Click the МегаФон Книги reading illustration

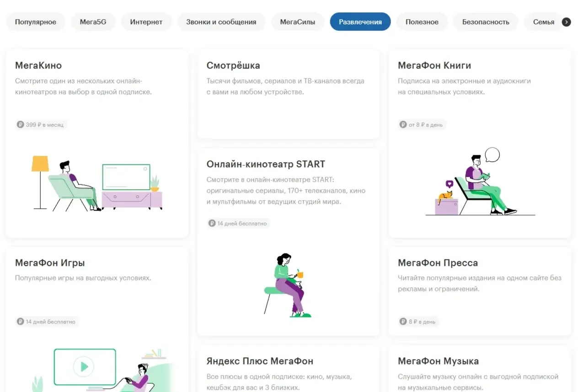click(x=480, y=181)
